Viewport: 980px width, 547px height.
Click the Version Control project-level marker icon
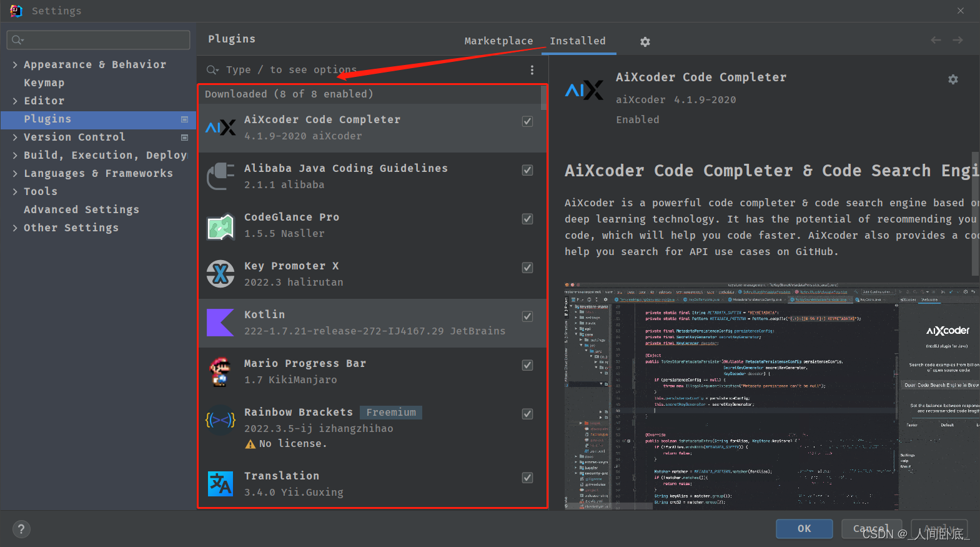184,138
